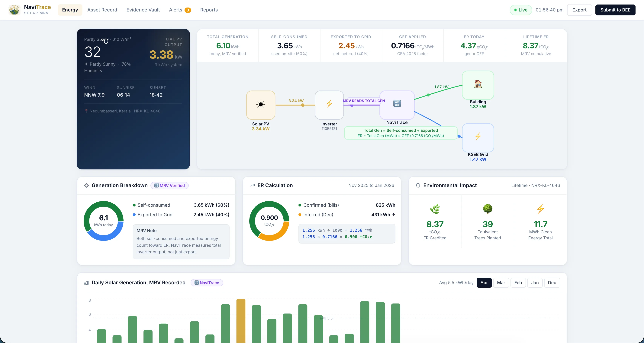Image resolution: width=644 pixels, height=343 pixels.
Task: Click the ER Calculation 0.900 donut chart
Action: tap(269, 221)
